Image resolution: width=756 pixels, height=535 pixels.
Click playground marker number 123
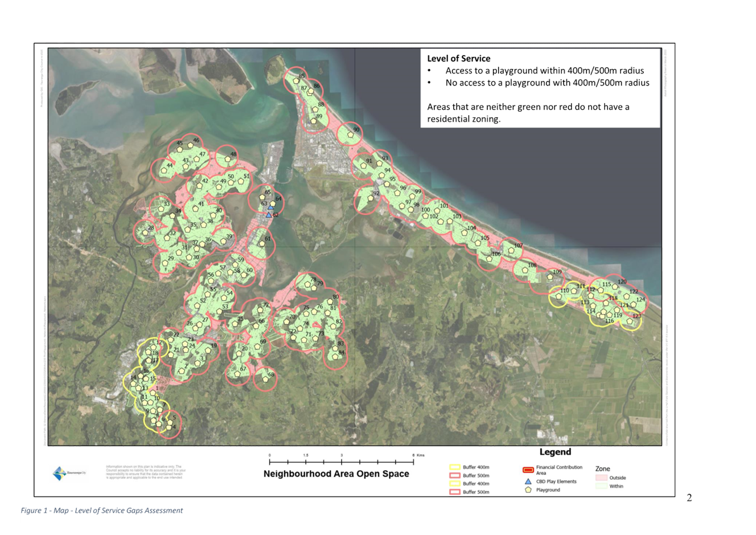(630, 321)
